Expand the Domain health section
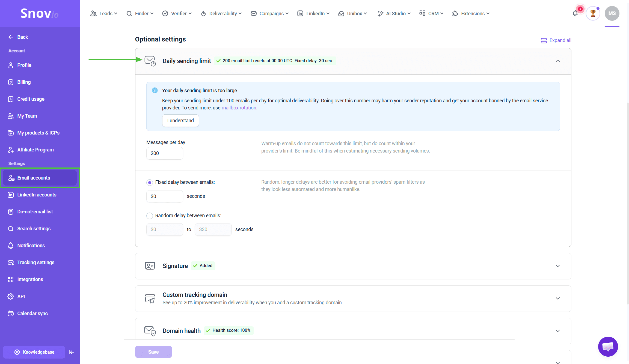 click(x=558, y=331)
